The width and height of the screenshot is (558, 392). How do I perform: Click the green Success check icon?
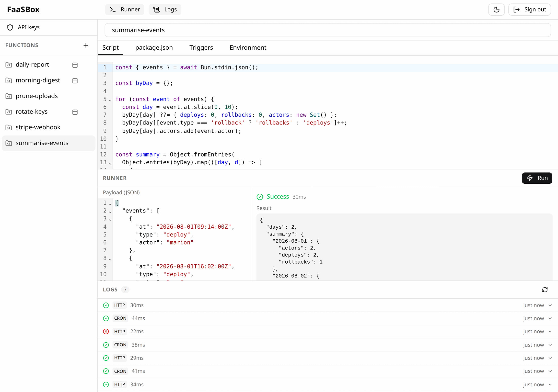click(x=260, y=197)
